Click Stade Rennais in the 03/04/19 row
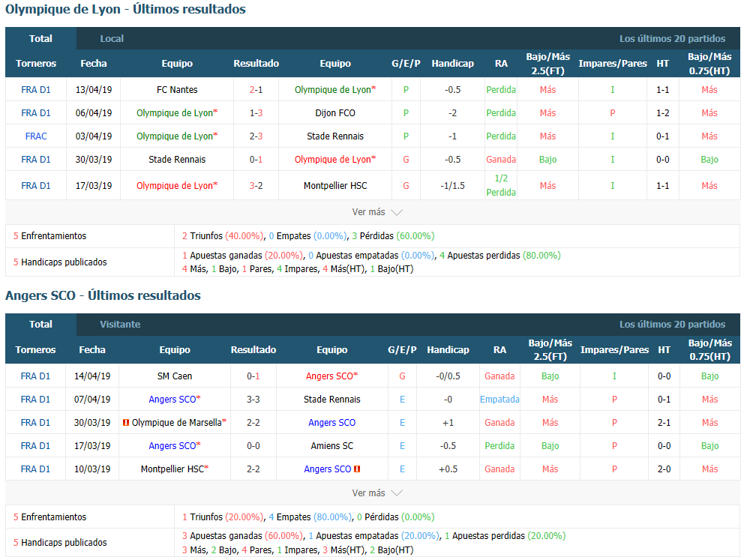 [x=335, y=136]
